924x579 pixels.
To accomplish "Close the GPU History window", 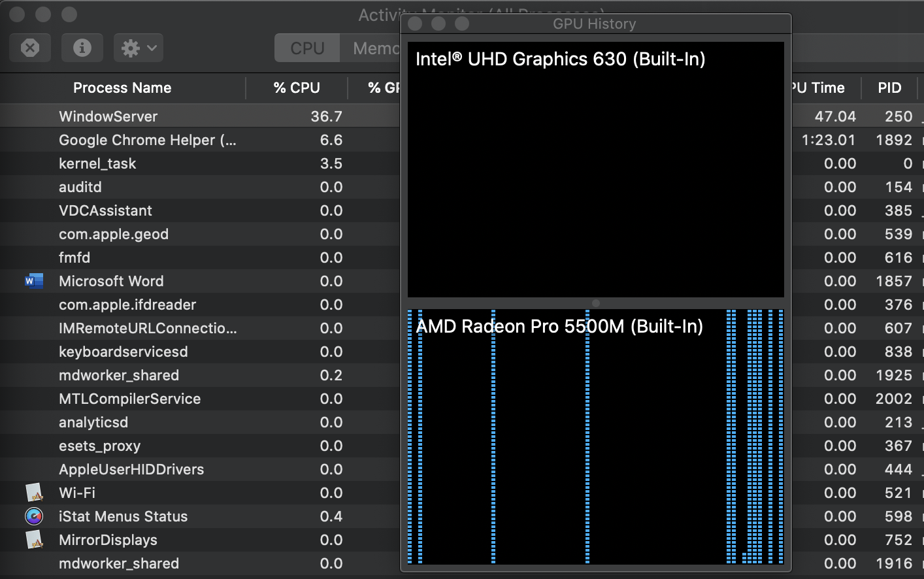I will click(x=415, y=24).
